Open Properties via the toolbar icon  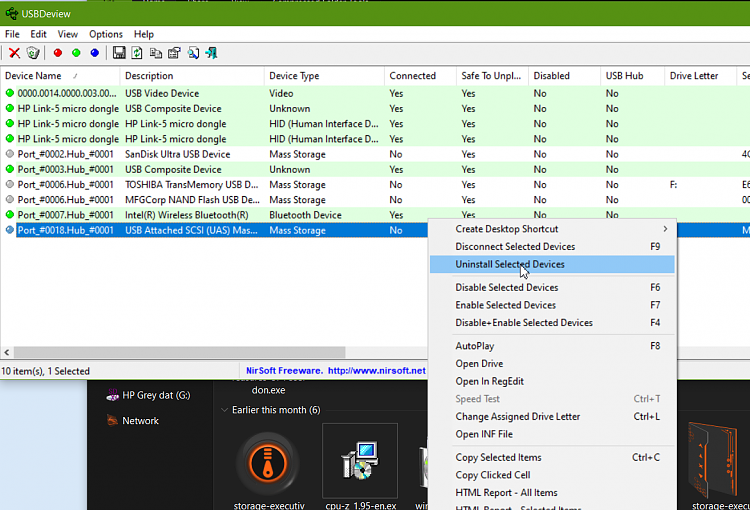174,53
